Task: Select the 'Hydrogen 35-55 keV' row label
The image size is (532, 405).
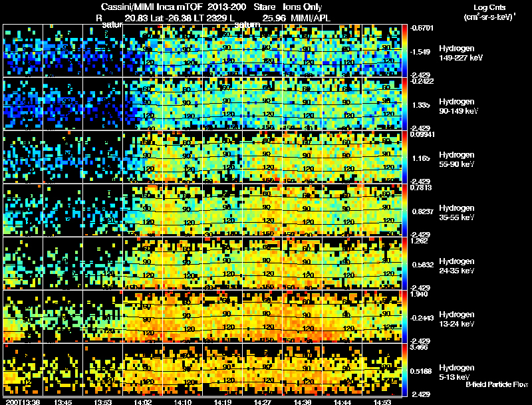Action: pos(457,213)
